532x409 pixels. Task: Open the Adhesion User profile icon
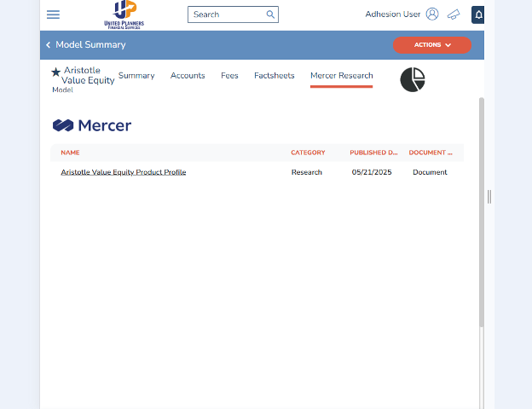point(432,14)
